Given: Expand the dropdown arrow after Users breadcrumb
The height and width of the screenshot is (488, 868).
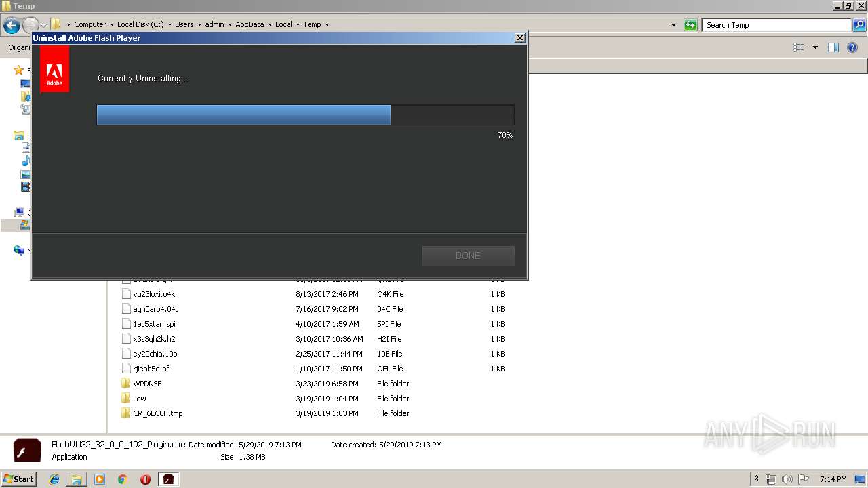Looking at the screenshot, I should tap(199, 24).
